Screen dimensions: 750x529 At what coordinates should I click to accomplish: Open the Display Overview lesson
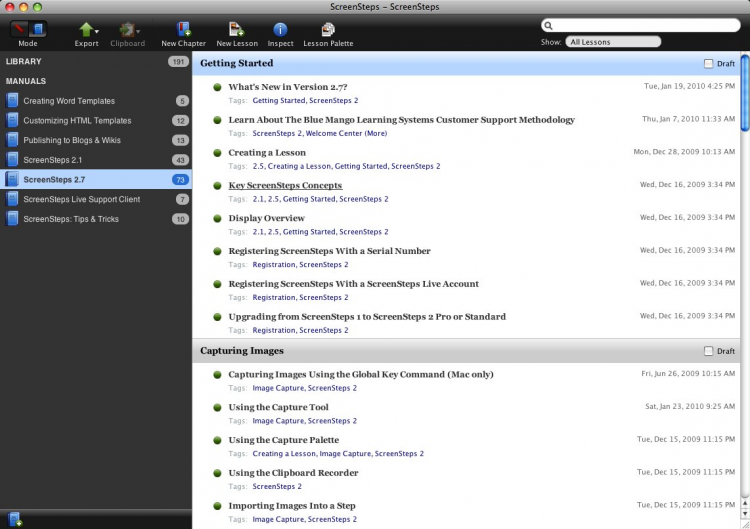(266, 218)
